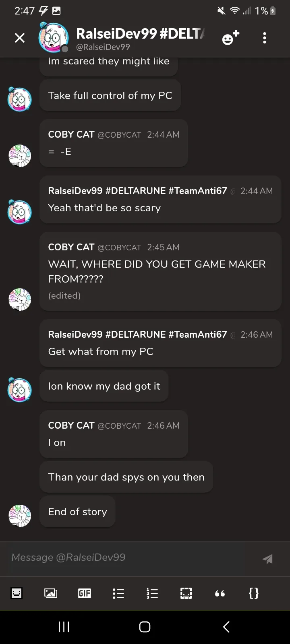Focus the Message @RalseiDev99 input field
This screenshot has height=644, width=290.
[x=129, y=557]
